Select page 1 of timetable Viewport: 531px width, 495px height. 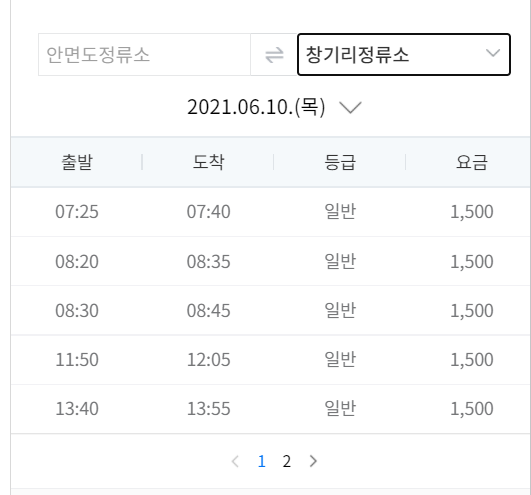(261, 461)
